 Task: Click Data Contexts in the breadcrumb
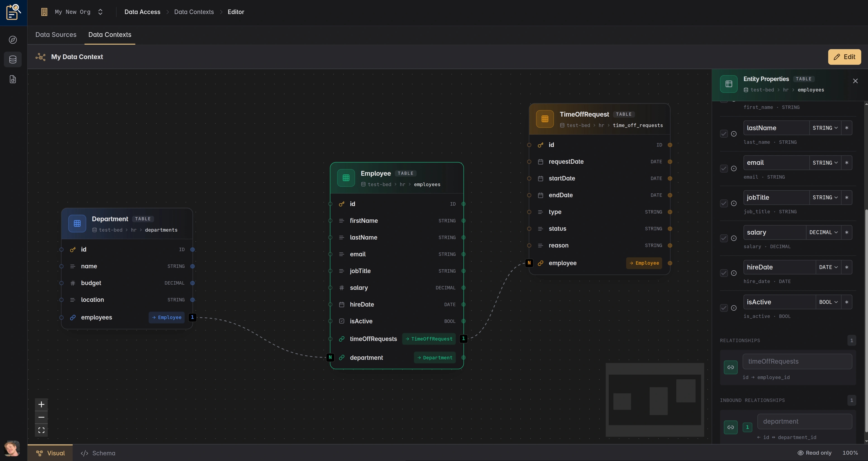[194, 12]
